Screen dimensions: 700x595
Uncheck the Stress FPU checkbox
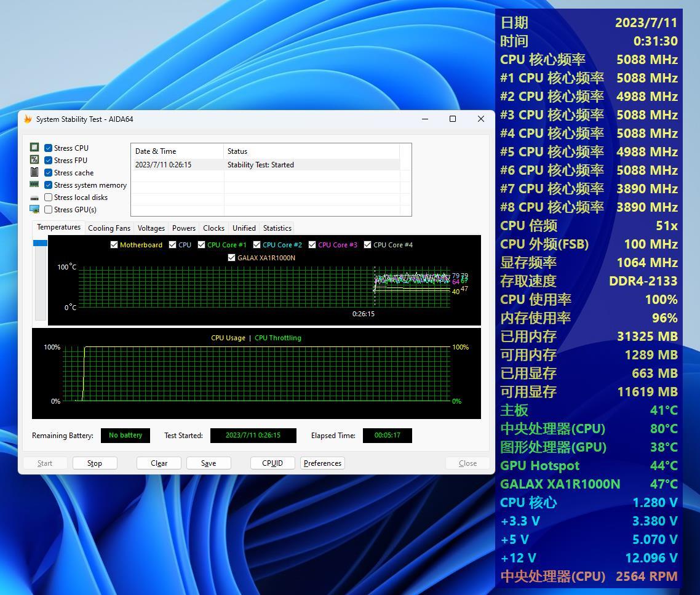[48, 161]
